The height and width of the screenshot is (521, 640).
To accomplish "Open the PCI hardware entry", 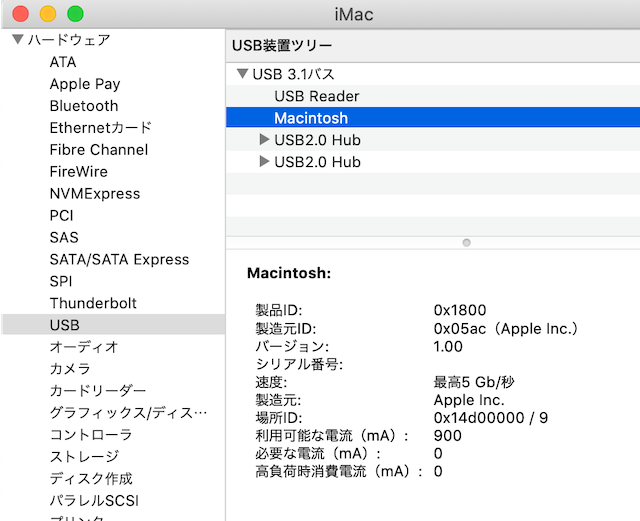I will coord(62,216).
